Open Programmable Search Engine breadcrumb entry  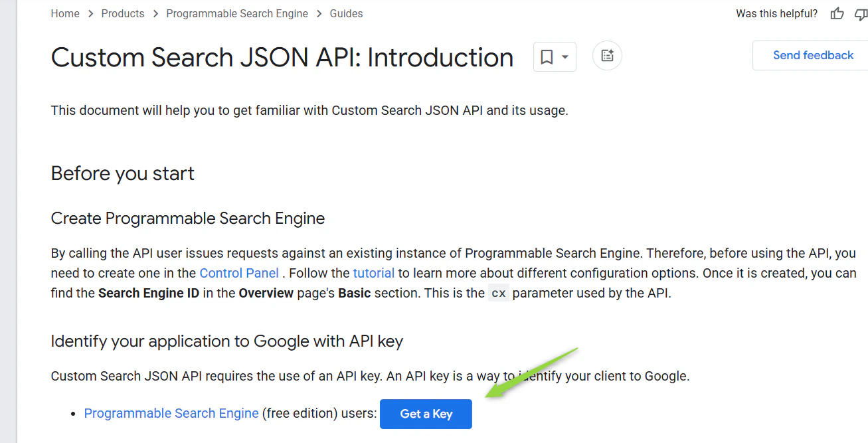pyautogui.click(x=237, y=13)
